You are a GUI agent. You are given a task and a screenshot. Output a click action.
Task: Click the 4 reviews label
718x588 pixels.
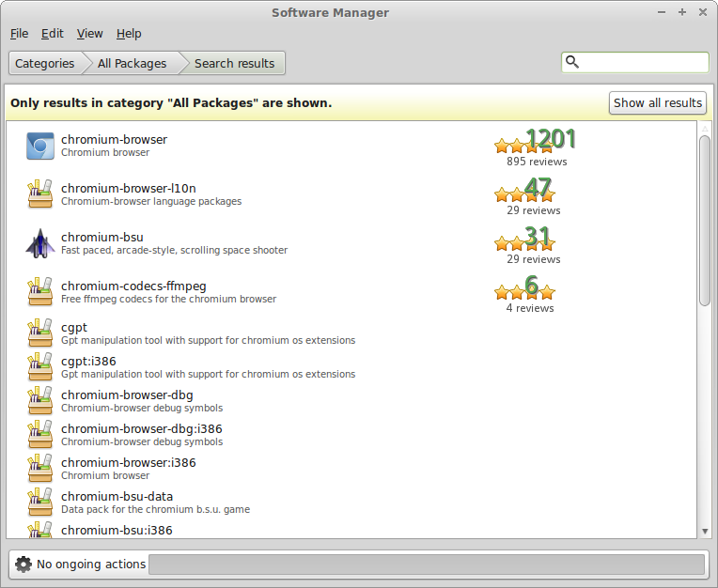tap(530, 308)
